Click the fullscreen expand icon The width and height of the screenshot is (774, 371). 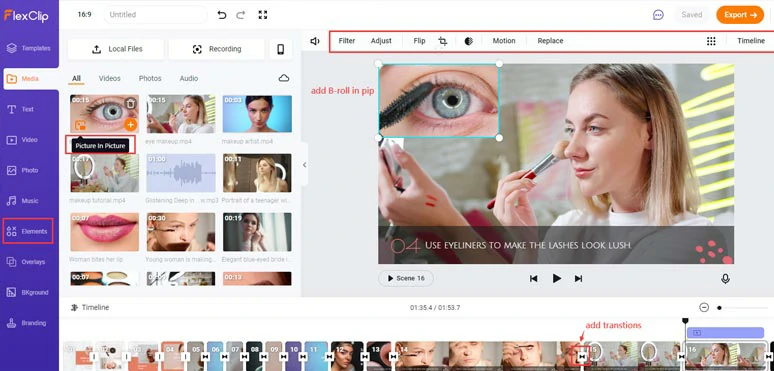pyautogui.click(x=263, y=15)
